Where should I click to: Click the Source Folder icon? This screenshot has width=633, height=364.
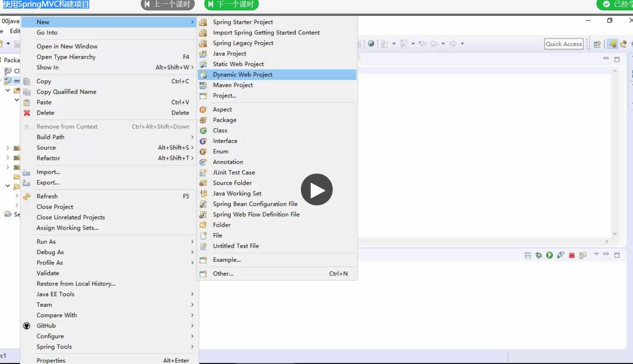point(203,183)
